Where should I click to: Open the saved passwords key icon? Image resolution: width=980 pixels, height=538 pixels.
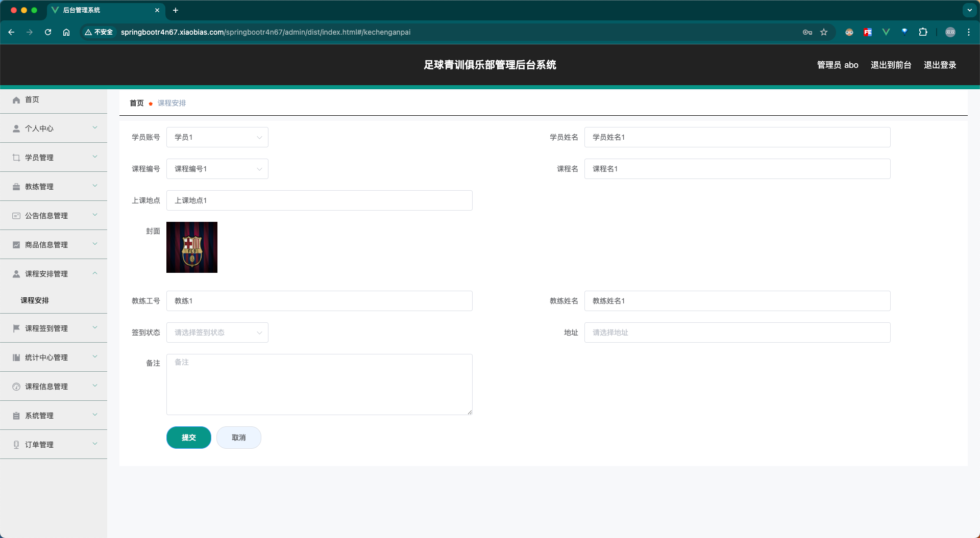point(807,32)
